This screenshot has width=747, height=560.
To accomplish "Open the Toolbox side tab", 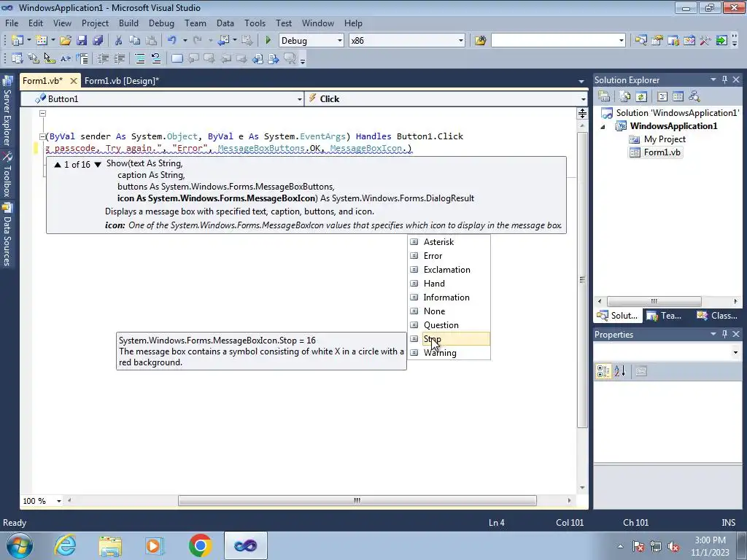I will pos(7,175).
